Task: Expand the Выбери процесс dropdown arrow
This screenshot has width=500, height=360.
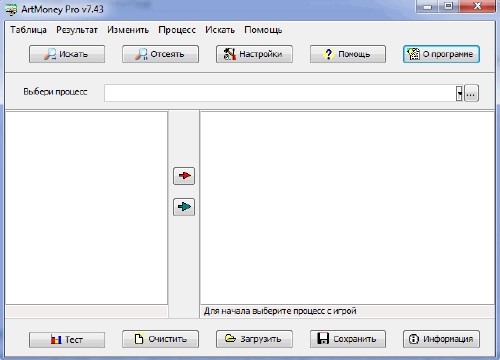Action: 459,93
